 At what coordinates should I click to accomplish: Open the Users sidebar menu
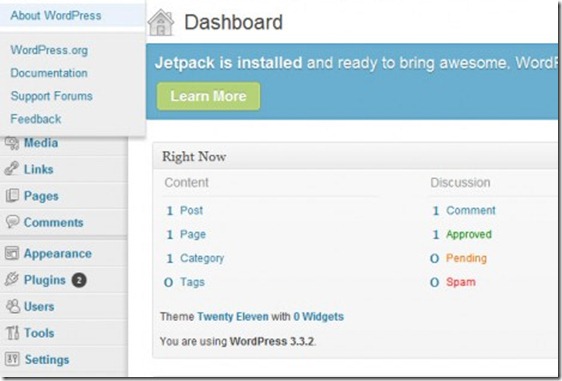pyautogui.click(x=39, y=307)
